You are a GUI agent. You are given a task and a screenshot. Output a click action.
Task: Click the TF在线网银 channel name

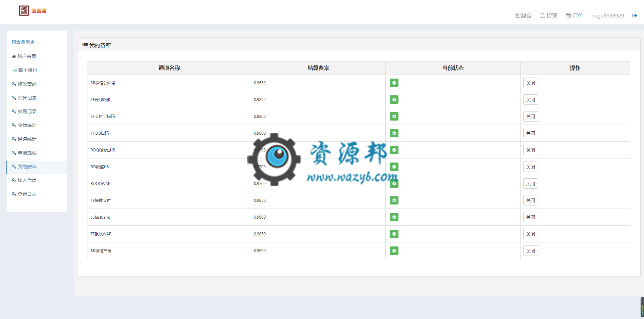tap(101, 100)
